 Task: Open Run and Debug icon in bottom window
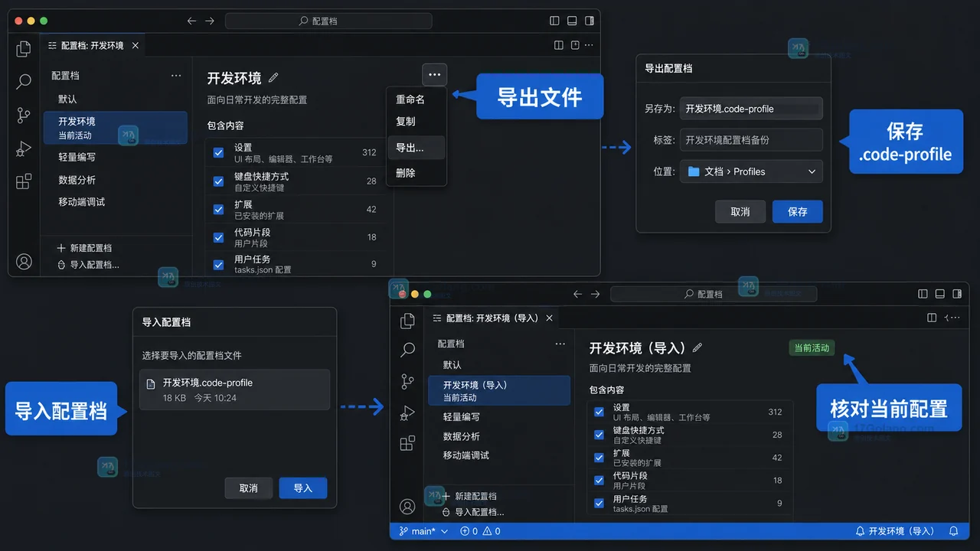[x=407, y=413]
